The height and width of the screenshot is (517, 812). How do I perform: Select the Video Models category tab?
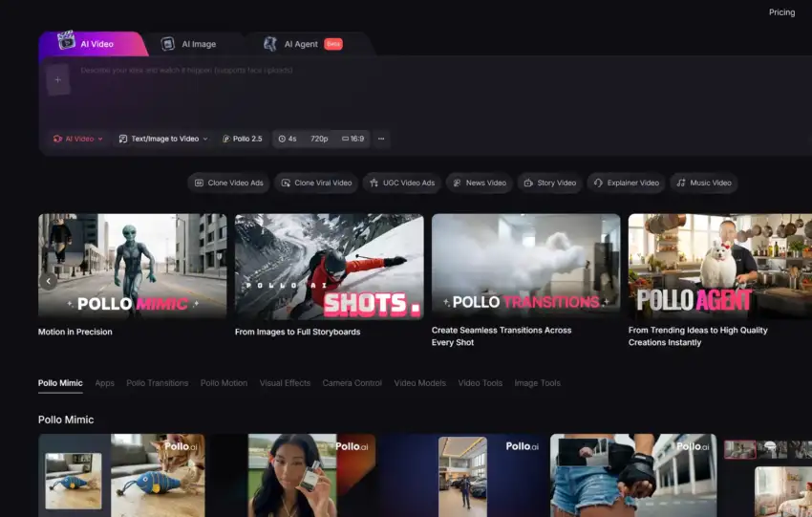[420, 383]
